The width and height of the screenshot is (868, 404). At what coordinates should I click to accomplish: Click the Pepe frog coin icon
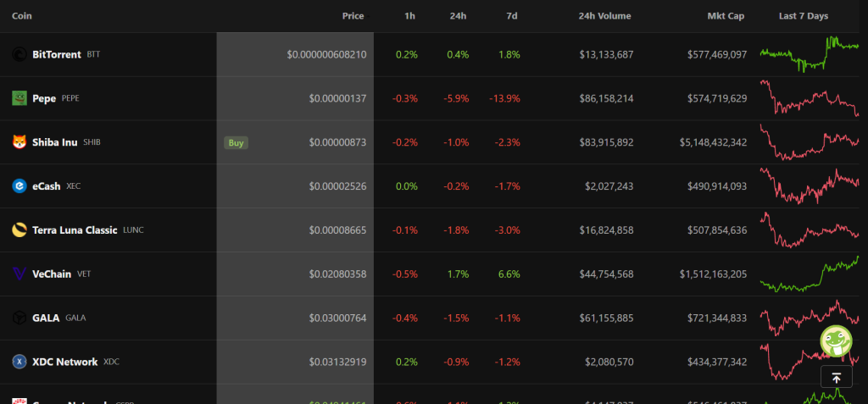[19, 98]
